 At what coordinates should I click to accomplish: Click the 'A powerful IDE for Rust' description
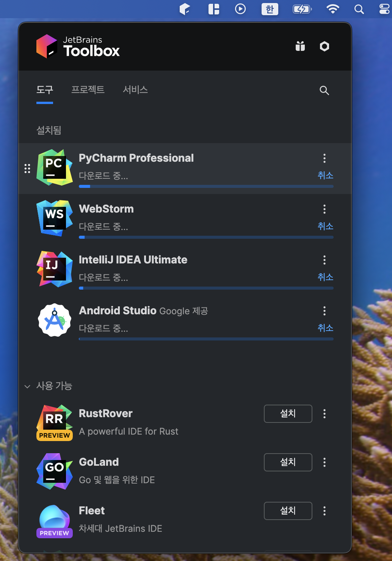[129, 432]
